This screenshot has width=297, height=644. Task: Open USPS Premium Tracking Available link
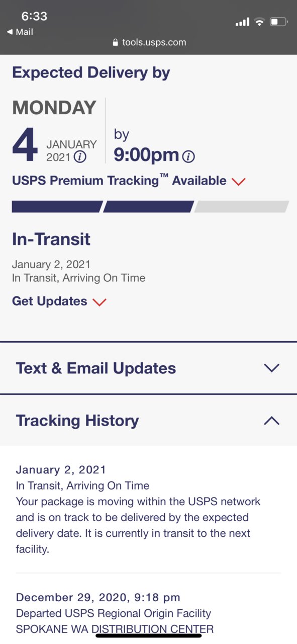coord(119,181)
